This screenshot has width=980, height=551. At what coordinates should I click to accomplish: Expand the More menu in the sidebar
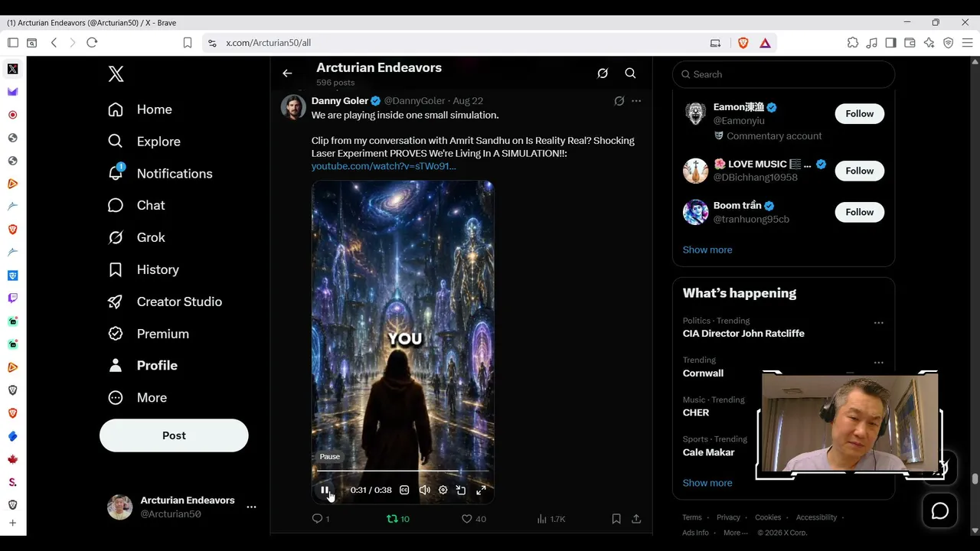[138, 398]
